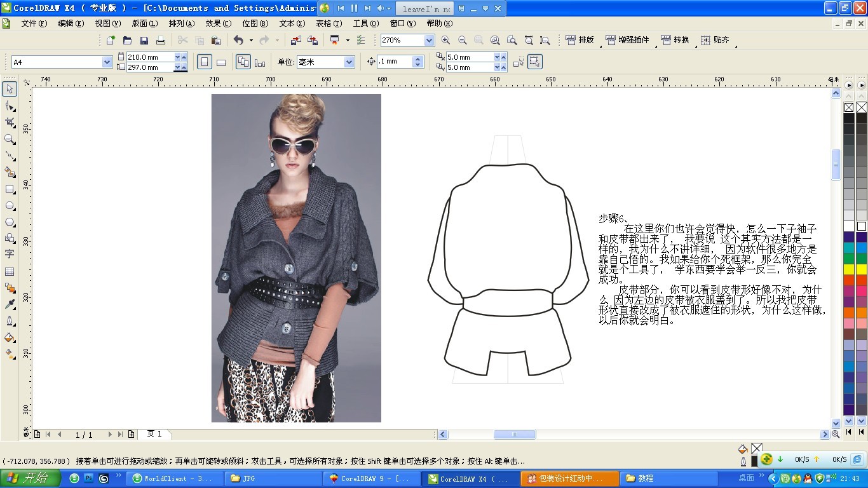This screenshot has width=868, height=488.
Task: Select the Shape edit tool
Action: coord(10,105)
